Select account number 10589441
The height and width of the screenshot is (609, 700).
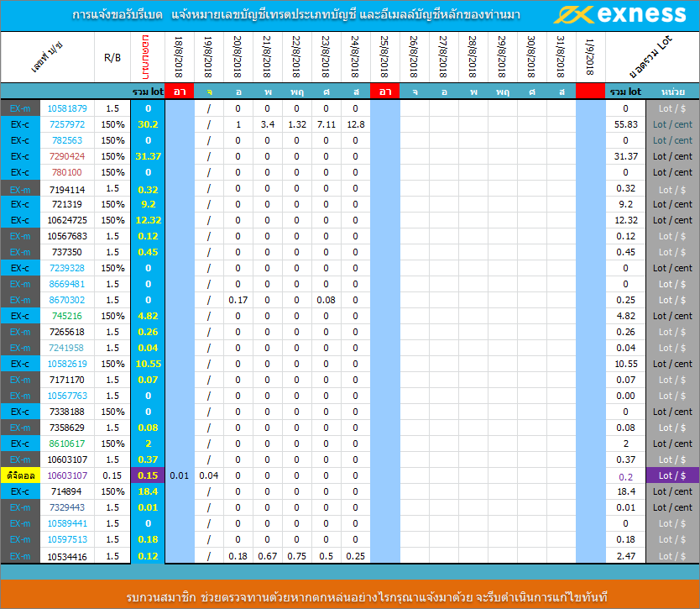(x=67, y=523)
